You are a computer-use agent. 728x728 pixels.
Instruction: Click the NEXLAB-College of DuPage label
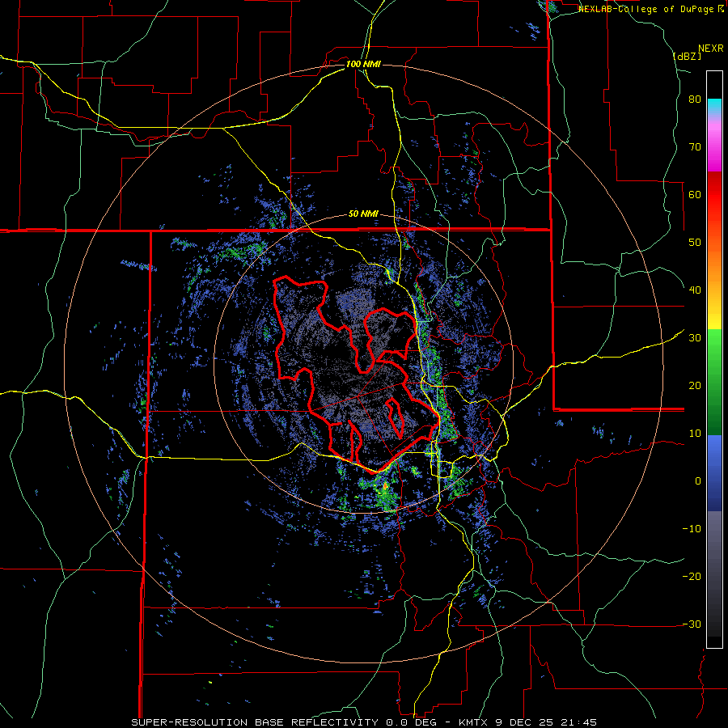coord(645,9)
